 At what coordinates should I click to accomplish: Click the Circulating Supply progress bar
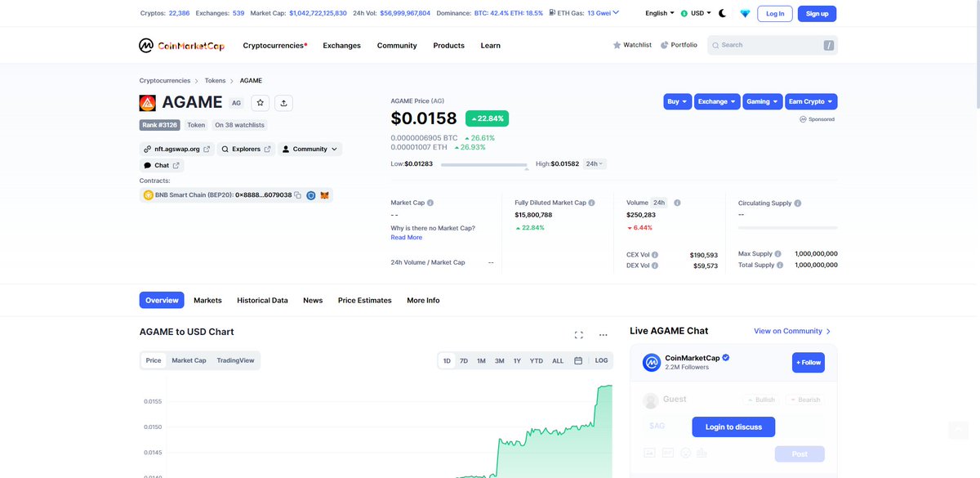point(788,227)
